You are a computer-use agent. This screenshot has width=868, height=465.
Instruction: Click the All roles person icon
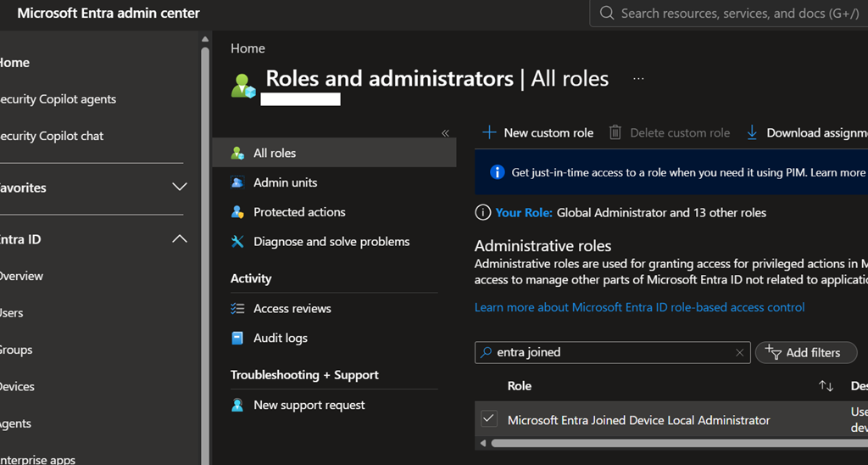[x=237, y=154]
